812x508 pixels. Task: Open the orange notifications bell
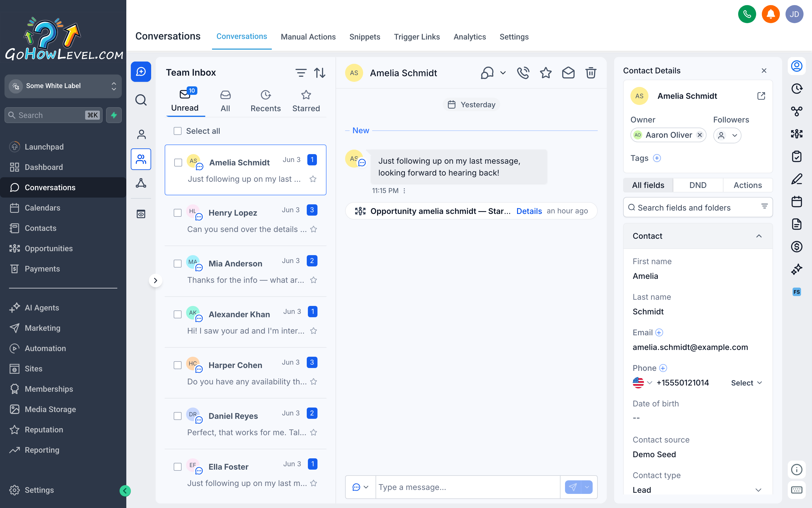[770, 14]
